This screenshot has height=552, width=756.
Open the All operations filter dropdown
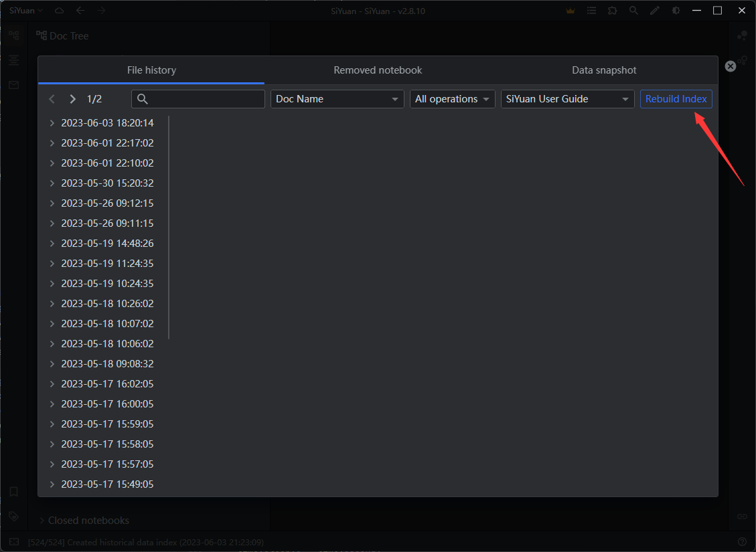(x=452, y=99)
